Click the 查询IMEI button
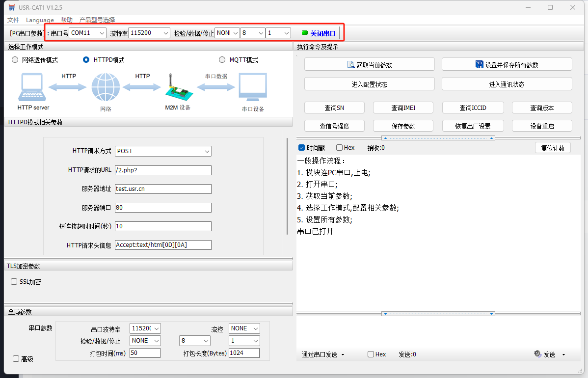This screenshot has width=588, height=378. tap(403, 108)
